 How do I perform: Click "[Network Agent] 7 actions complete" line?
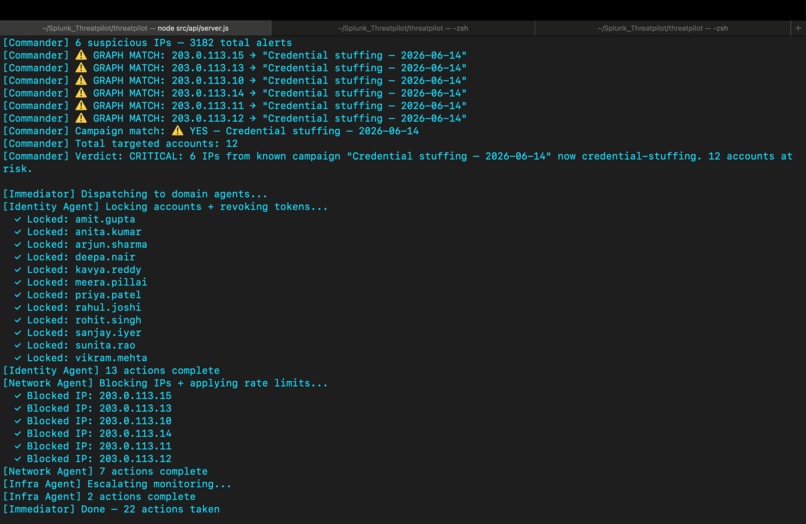coord(105,471)
